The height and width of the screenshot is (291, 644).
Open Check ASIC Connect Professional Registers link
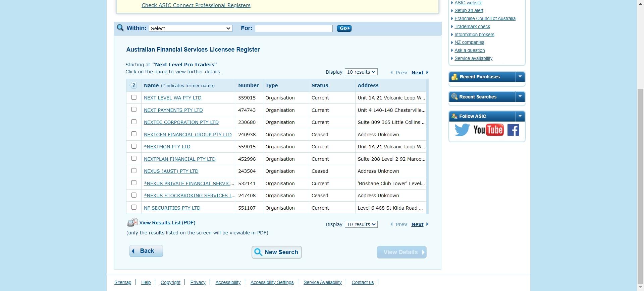coord(196,5)
